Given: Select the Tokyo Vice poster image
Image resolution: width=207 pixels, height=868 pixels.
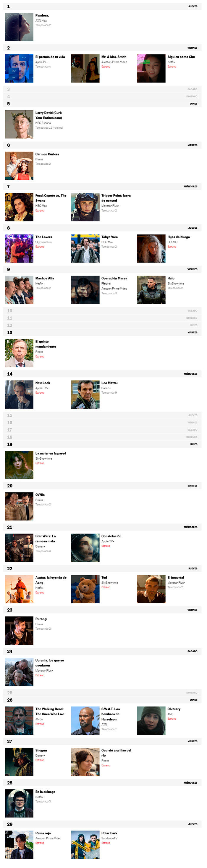Looking at the screenshot, I should pos(85,249).
